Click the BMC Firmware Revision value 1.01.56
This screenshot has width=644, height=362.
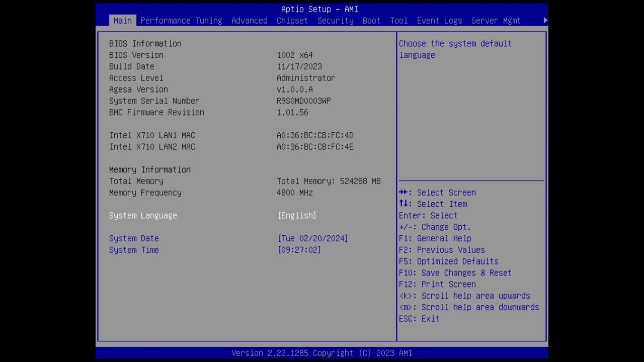[292, 113]
